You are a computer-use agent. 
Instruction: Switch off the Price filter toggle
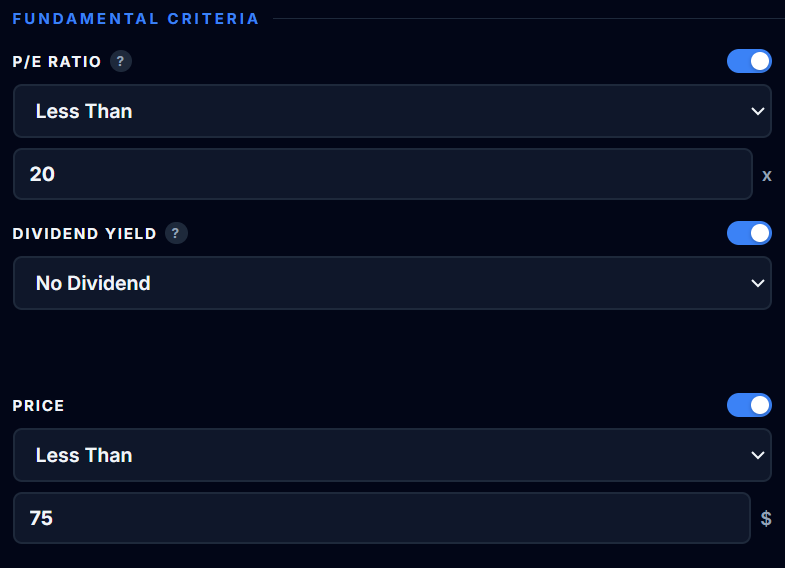(749, 405)
